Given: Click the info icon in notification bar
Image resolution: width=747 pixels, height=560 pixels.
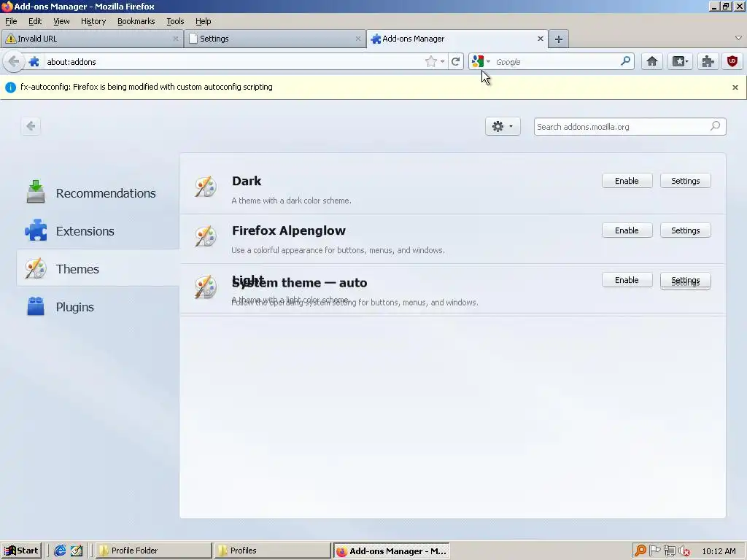Looking at the screenshot, I should click(10, 87).
